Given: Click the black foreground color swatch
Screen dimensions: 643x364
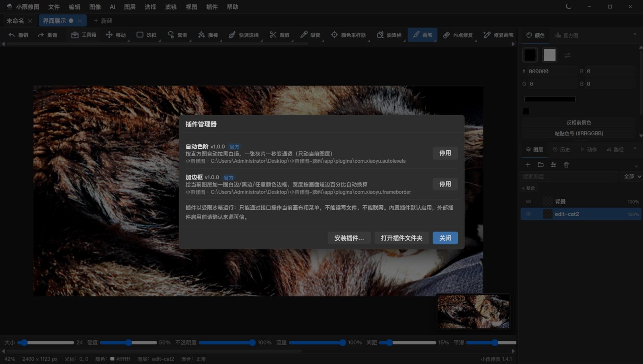Looking at the screenshot, I should [530, 55].
